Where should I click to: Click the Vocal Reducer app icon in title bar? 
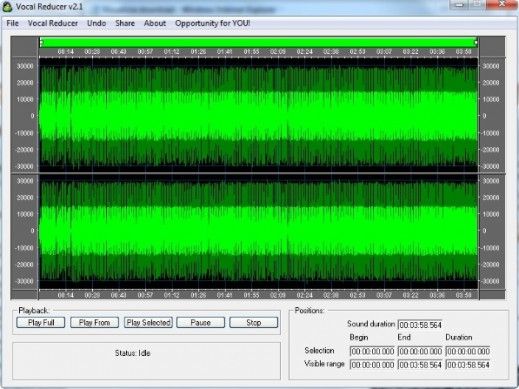pos(7,7)
